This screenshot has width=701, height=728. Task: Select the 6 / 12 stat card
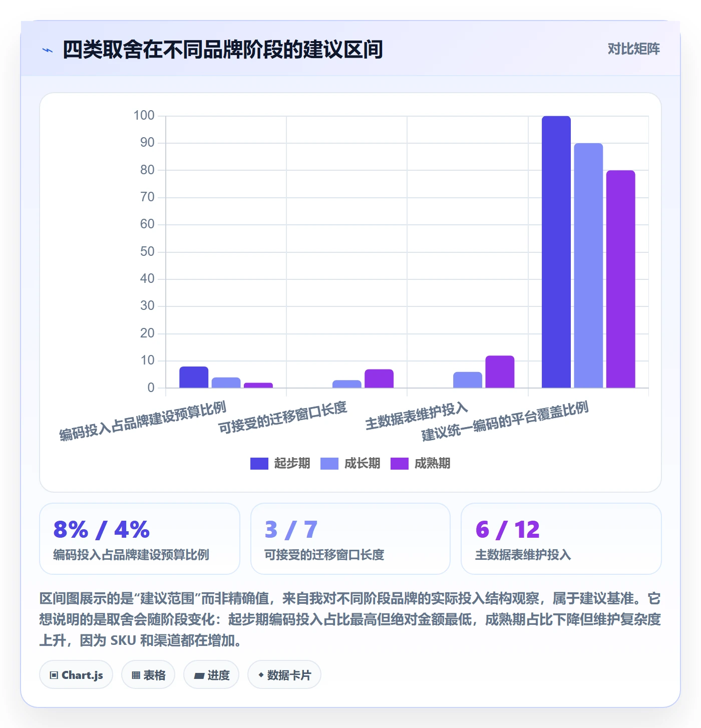(561, 539)
